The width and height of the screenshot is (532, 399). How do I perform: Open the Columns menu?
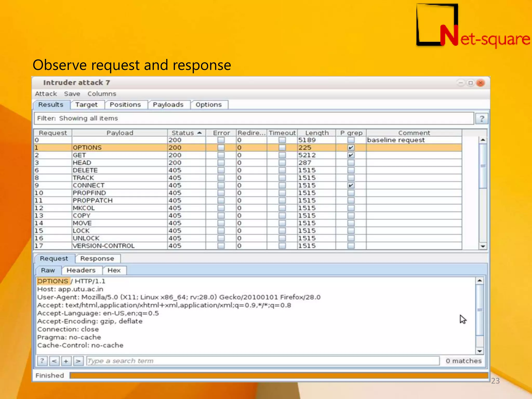point(102,94)
